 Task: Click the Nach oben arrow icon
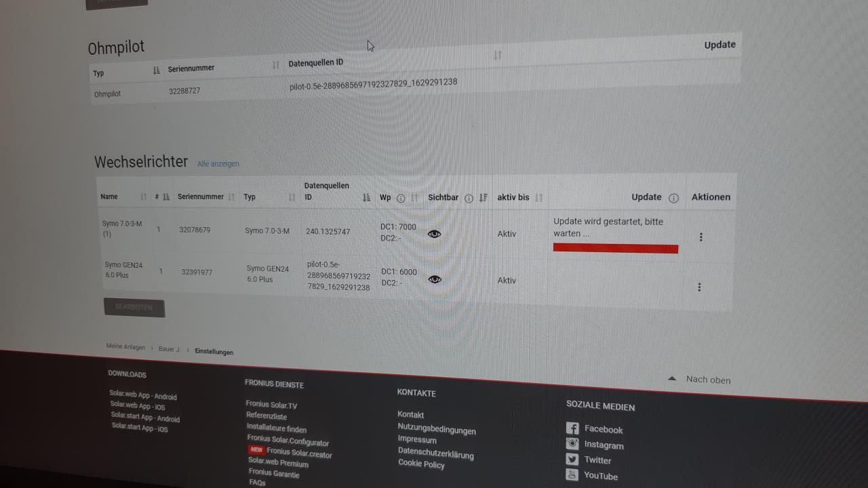pyautogui.click(x=672, y=379)
